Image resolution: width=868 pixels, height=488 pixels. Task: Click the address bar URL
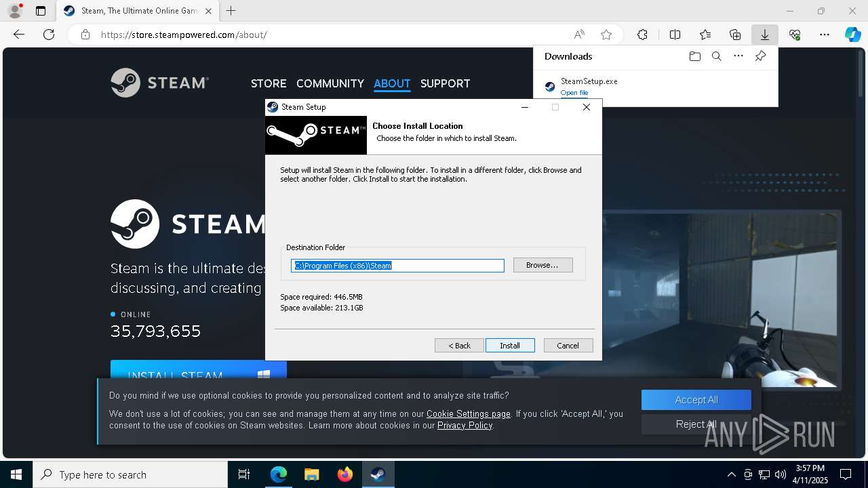coord(184,35)
